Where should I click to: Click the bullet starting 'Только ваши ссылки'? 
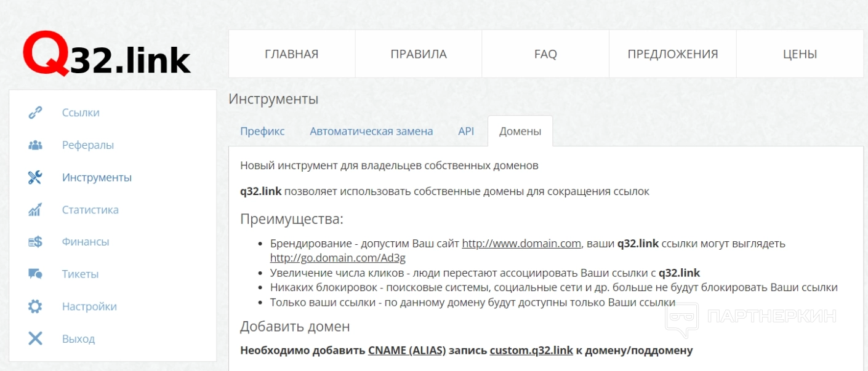(473, 302)
